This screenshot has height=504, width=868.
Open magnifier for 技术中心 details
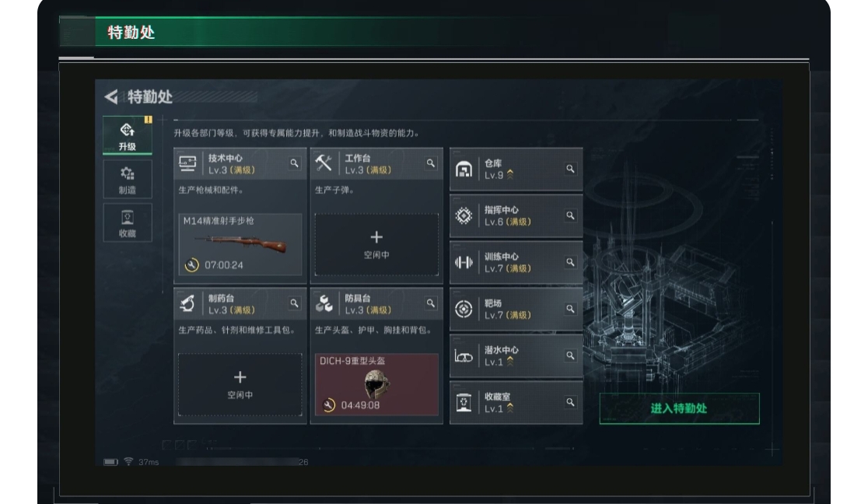point(295,163)
